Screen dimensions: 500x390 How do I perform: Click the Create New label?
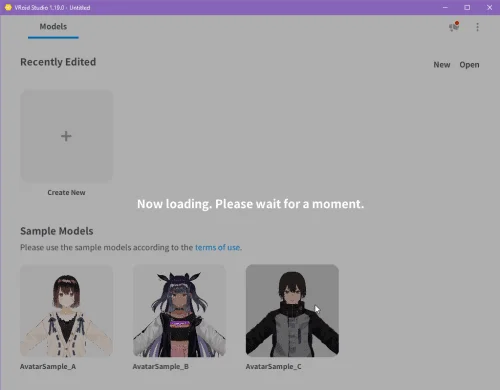point(66,192)
